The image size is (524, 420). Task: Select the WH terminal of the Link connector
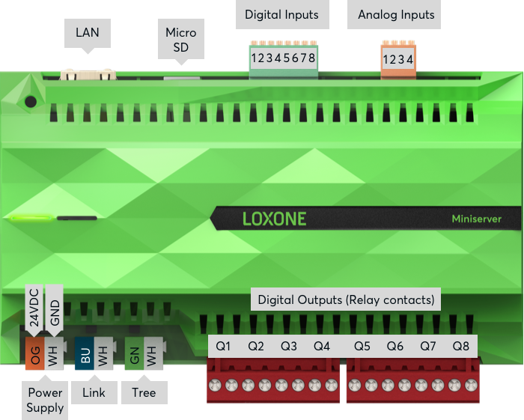tap(103, 354)
